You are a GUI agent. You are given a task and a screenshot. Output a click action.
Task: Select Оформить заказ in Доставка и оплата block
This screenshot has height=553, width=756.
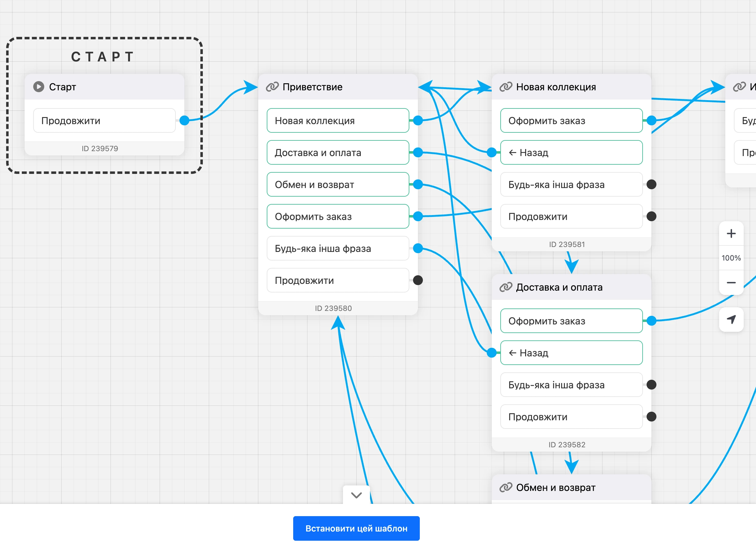coord(571,321)
